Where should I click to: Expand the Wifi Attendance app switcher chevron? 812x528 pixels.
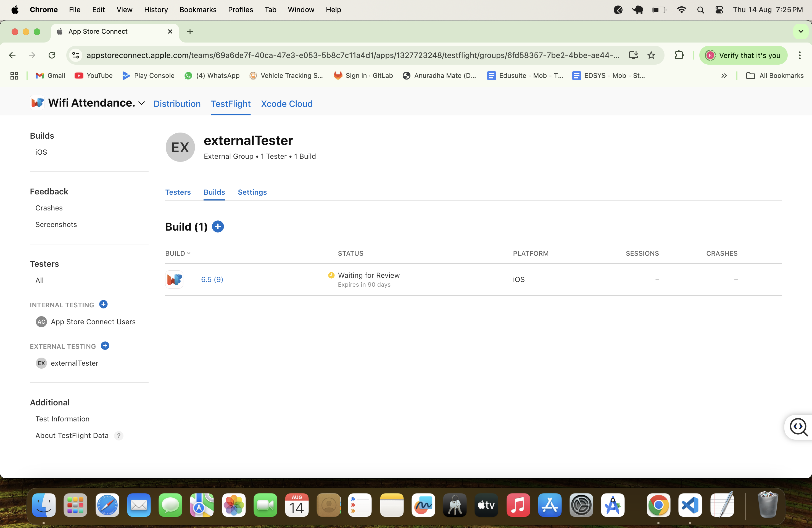click(142, 103)
